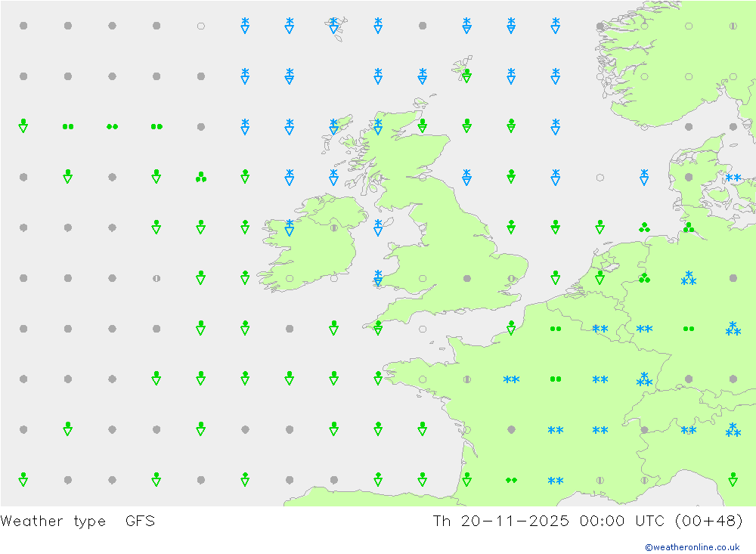Click the snow shower symbol over the Outer Hebrides
756x554 pixels.
[x=333, y=127]
